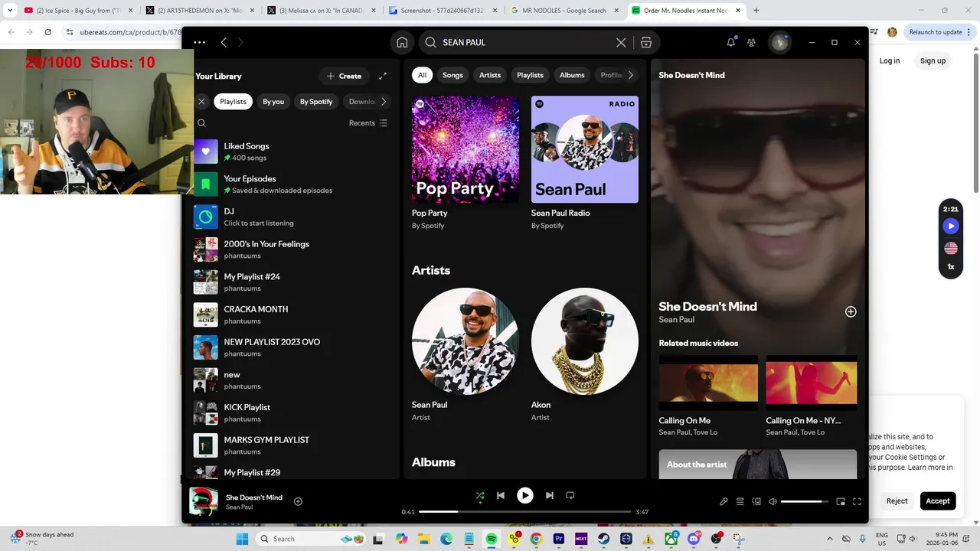
Task: Open Pop Party playlist card
Action: (465, 162)
